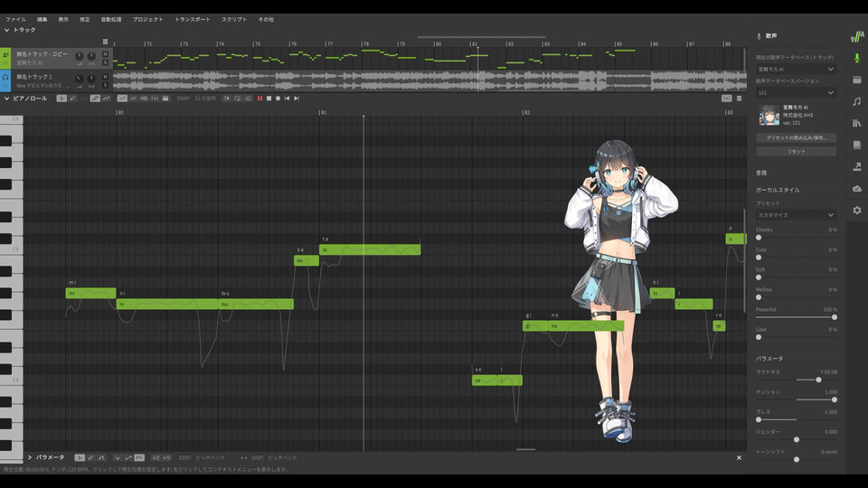
Task: Toggle the metronome icon in the transport controls
Action: pyautogui.click(x=248, y=99)
